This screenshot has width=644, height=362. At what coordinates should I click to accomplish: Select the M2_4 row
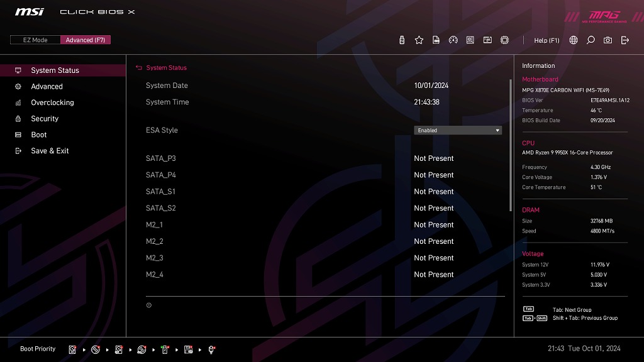324,275
